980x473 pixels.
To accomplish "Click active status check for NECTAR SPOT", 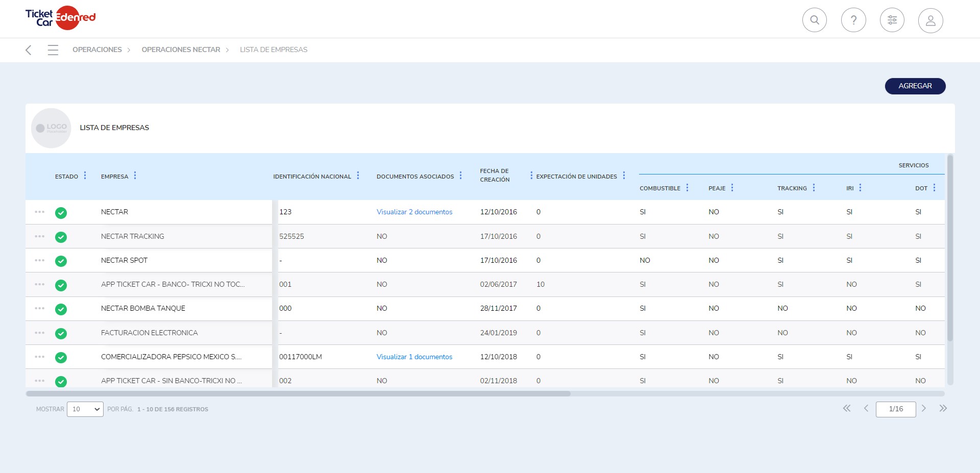I will click(x=61, y=261).
